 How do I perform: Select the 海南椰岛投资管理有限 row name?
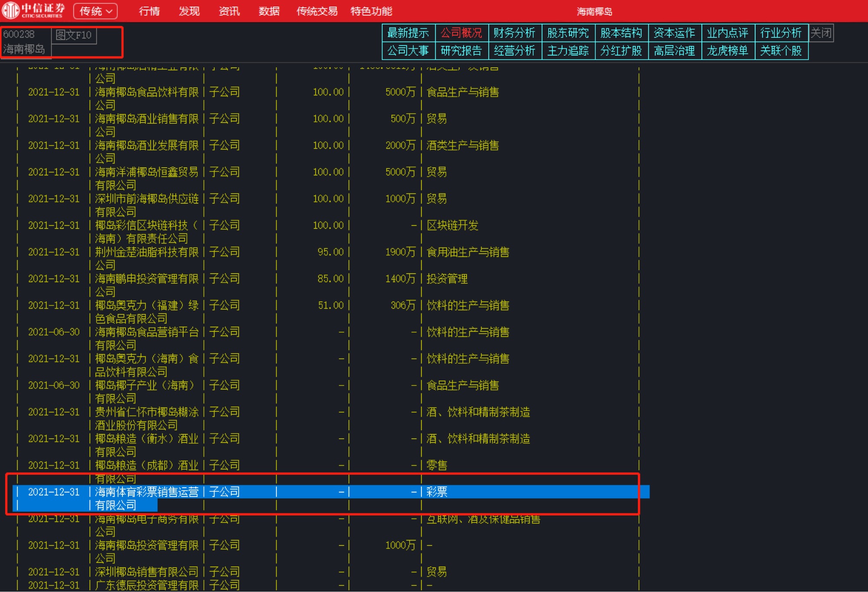coord(147,545)
